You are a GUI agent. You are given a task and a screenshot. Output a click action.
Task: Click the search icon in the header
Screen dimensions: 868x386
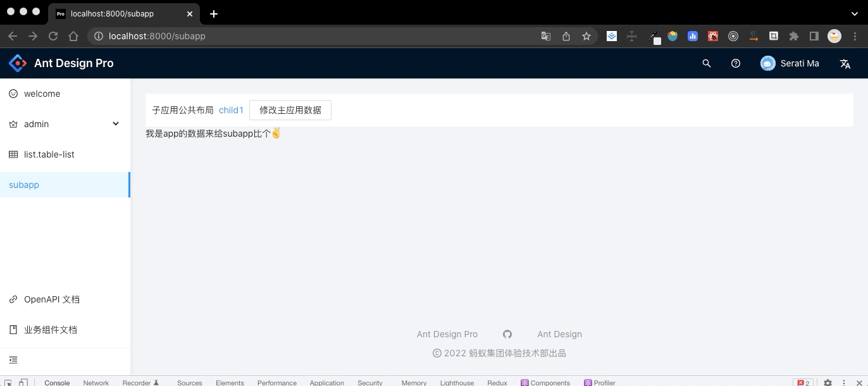coord(706,63)
